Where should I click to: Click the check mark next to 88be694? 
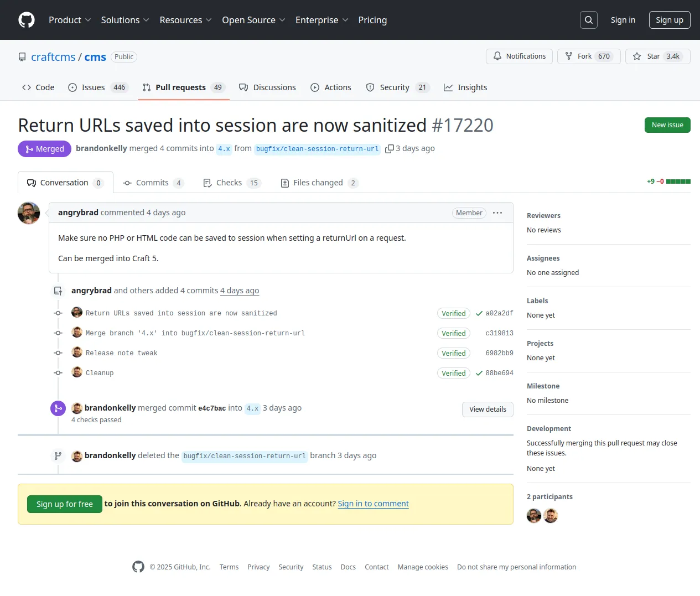(x=479, y=374)
